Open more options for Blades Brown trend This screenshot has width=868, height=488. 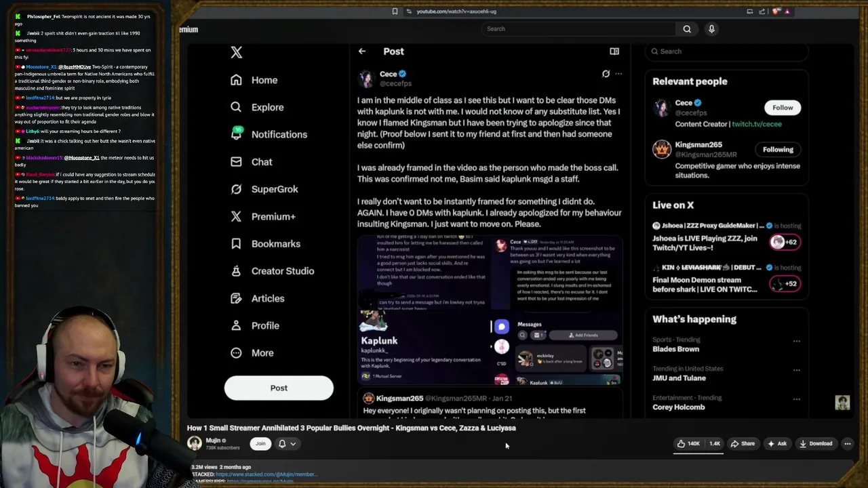(797, 341)
